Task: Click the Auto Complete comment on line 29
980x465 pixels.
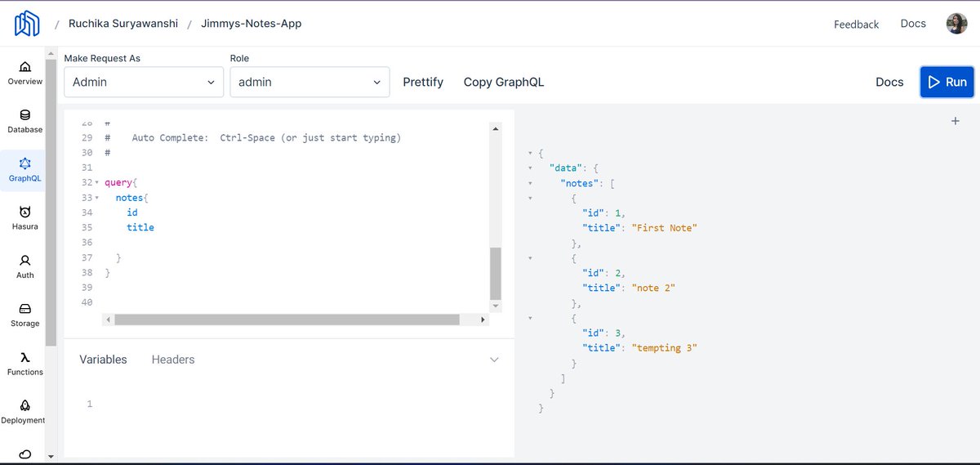Action: coord(253,138)
